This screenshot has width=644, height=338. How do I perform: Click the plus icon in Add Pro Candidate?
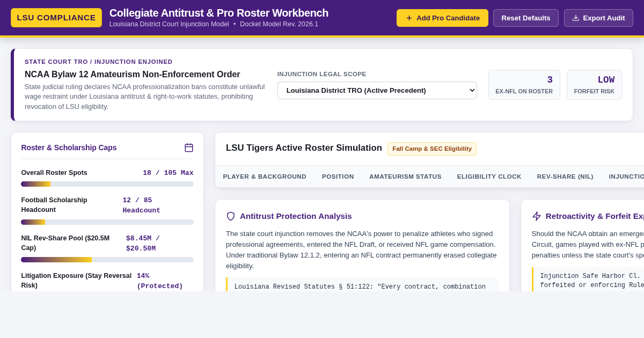pos(409,18)
